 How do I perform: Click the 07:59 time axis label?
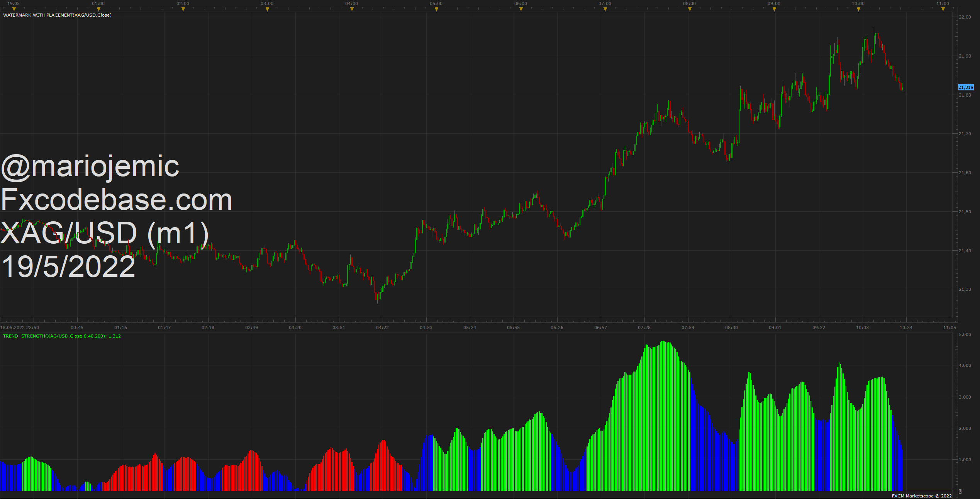pyautogui.click(x=688, y=328)
